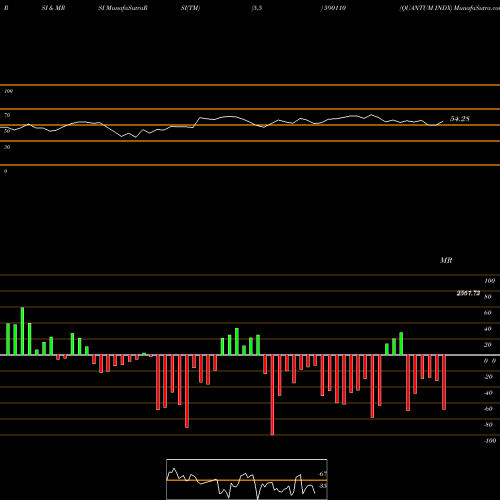500x500 pixels.
Task: Click the MR axis label -60
Action: point(488,409)
